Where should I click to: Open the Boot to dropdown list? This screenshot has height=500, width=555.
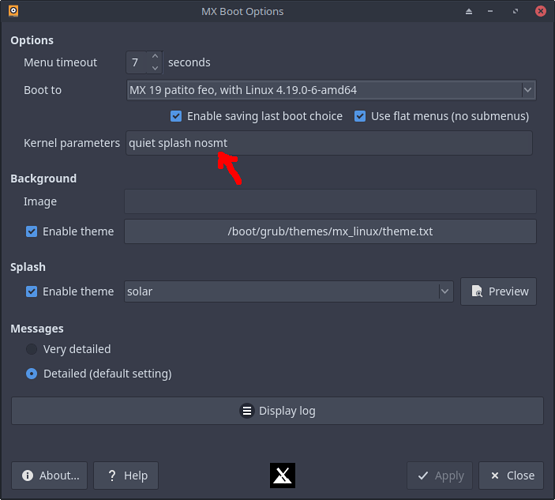pyautogui.click(x=331, y=90)
